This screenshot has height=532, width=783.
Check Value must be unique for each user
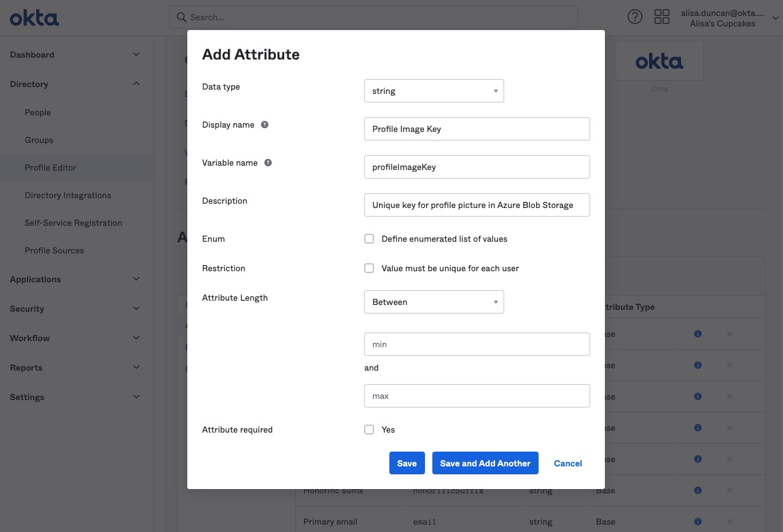369,268
